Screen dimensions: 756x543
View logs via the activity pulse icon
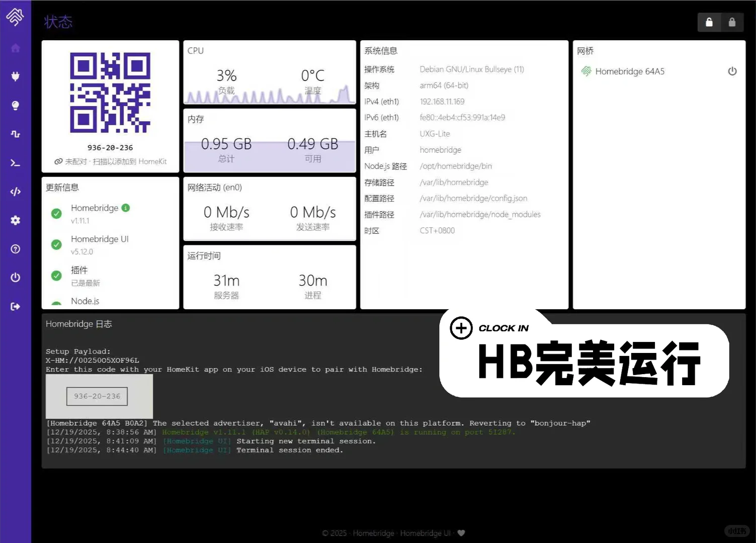15,134
